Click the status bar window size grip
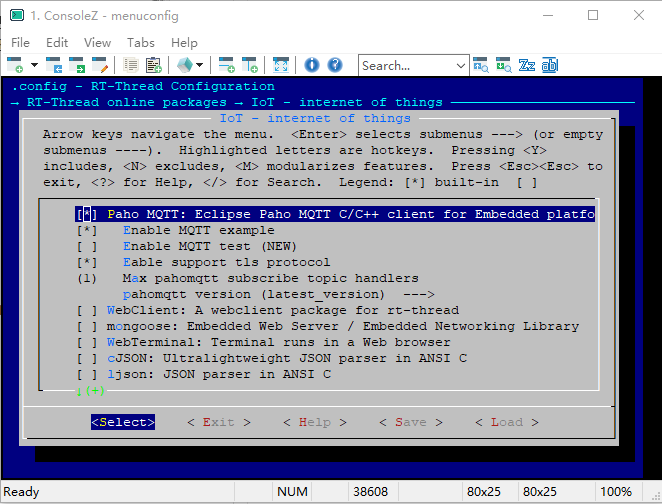Screen dimensions: 662x504 (x=656, y=496)
